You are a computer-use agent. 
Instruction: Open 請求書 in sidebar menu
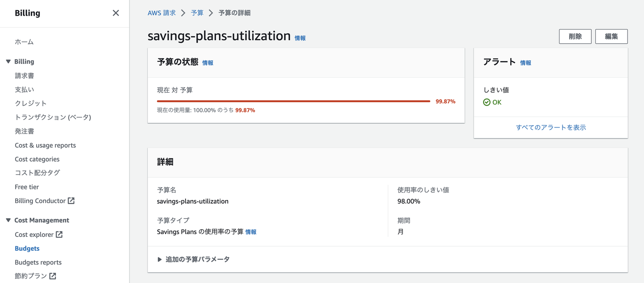pyautogui.click(x=25, y=76)
